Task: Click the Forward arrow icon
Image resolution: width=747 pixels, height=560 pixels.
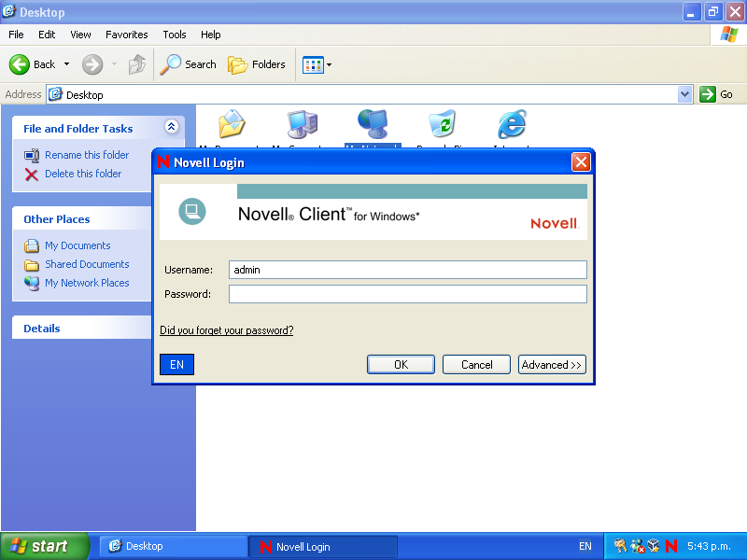Action: click(92, 64)
